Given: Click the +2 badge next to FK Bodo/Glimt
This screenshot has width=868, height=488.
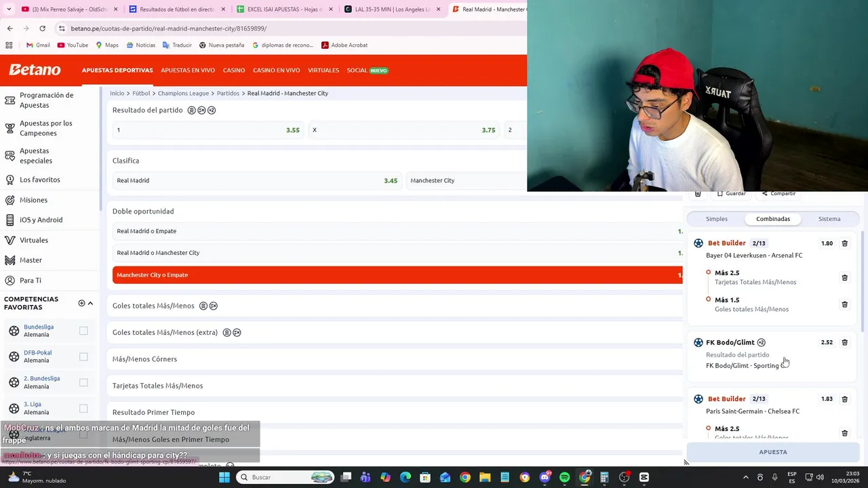Looking at the screenshot, I should point(761,342).
